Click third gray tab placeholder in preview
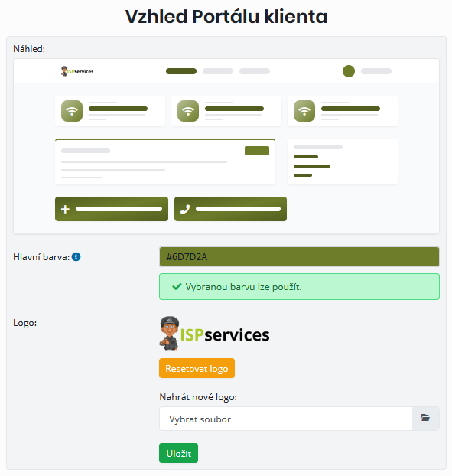The image size is (452, 476). pos(255,71)
